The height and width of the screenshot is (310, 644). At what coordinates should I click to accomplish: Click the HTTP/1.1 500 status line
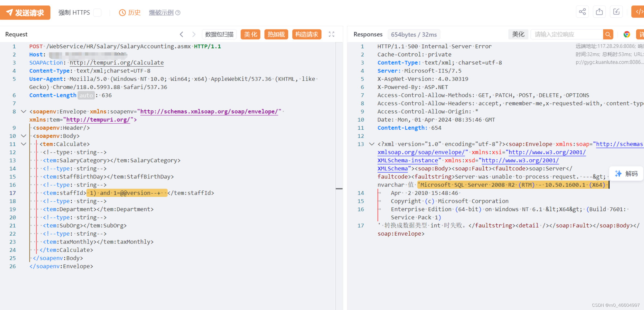[435, 46]
